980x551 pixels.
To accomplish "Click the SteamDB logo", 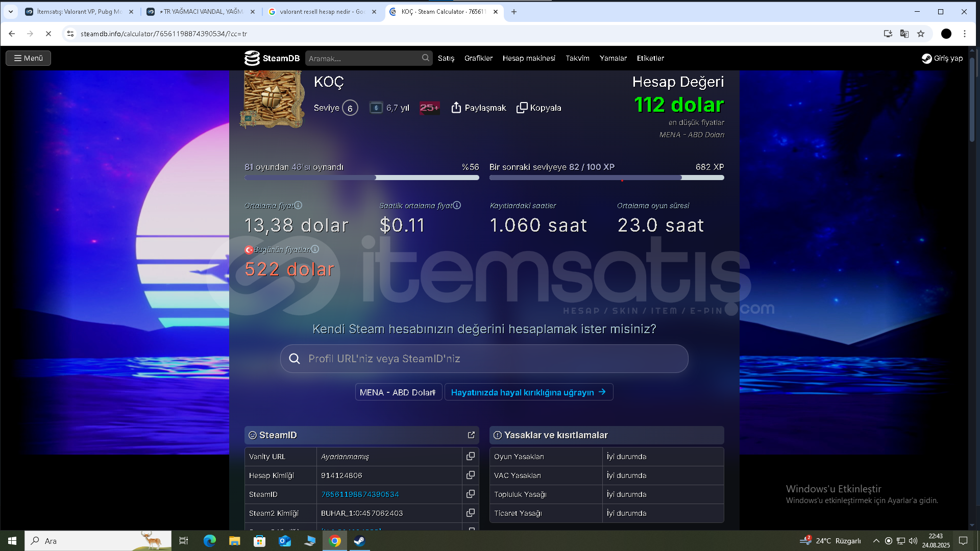I will coord(272,58).
